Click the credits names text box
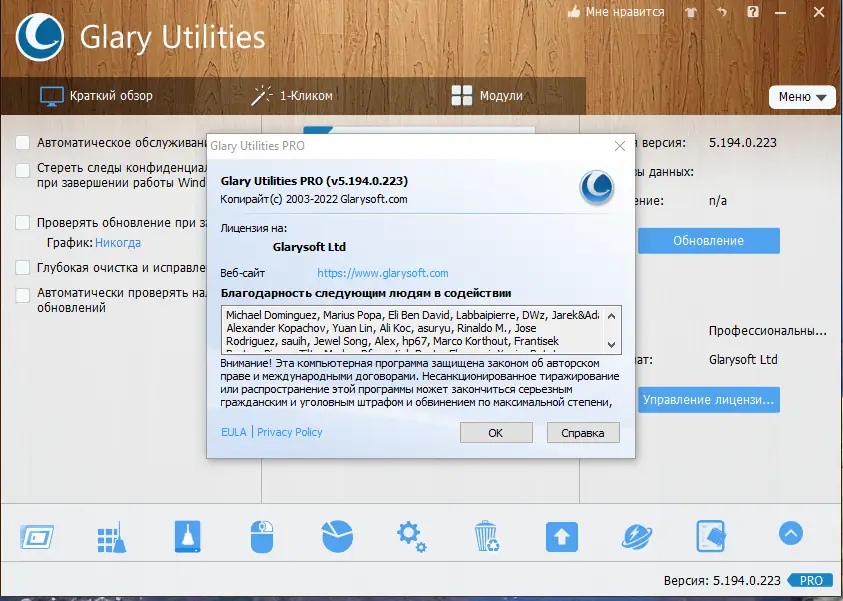The width and height of the screenshot is (843, 601). click(x=422, y=330)
